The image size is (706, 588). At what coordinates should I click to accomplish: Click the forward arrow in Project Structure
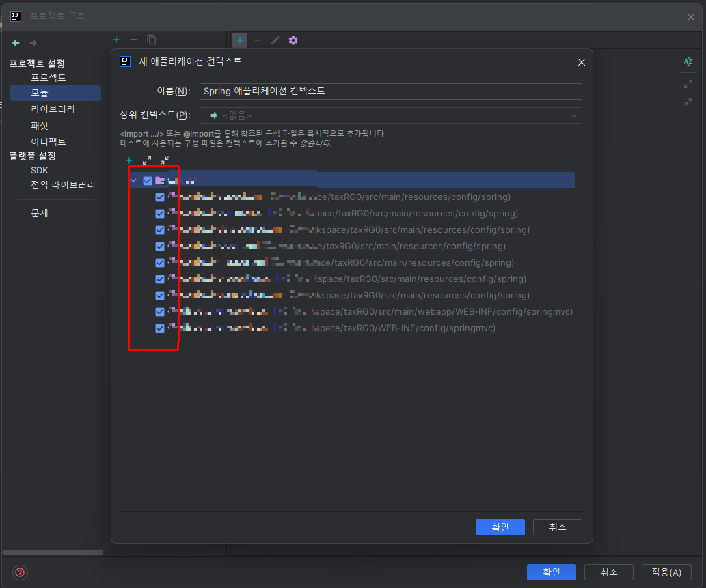click(33, 43)
